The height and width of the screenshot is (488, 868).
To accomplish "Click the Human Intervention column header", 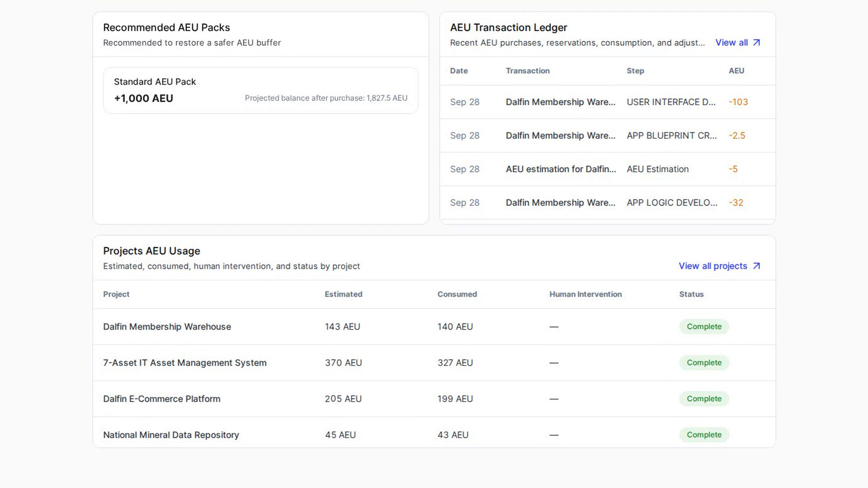I will pos(585,294).
